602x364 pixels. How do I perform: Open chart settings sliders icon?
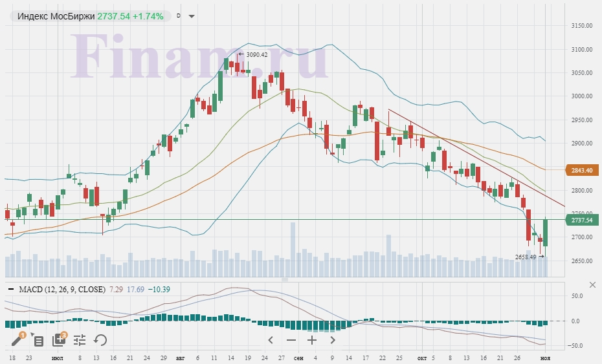point(80,340)
